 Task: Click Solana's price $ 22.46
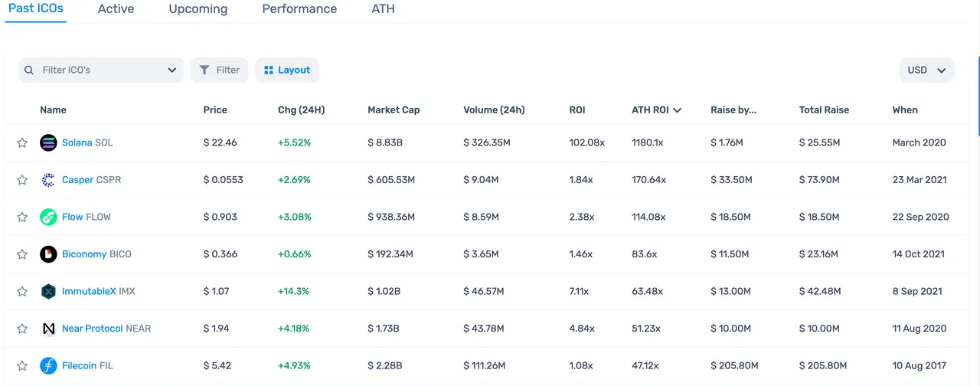point(220,142)
